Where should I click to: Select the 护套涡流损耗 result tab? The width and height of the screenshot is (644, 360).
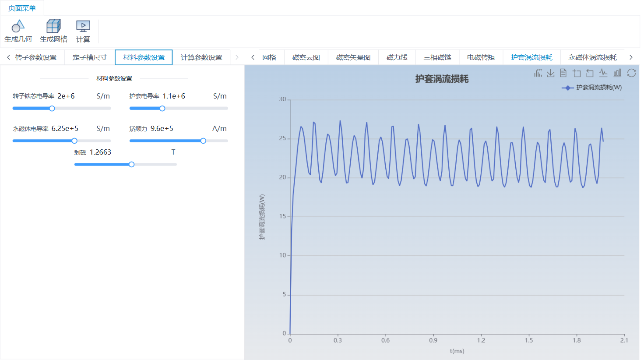(x=531, y=57)
